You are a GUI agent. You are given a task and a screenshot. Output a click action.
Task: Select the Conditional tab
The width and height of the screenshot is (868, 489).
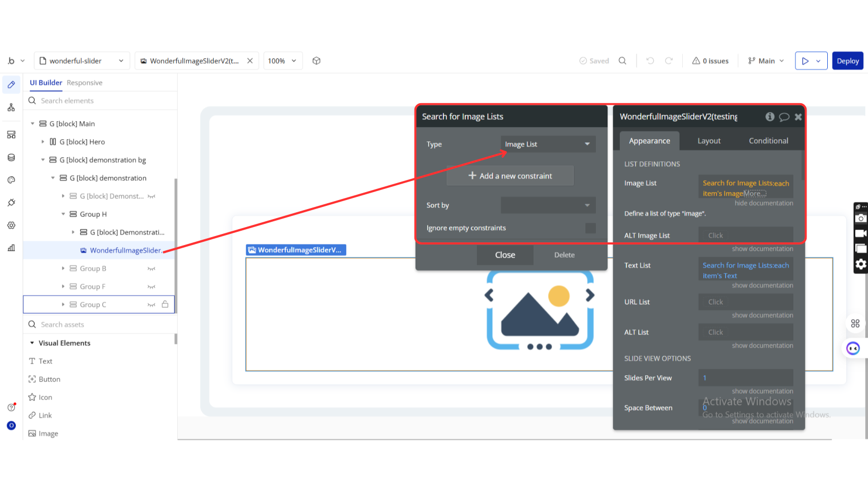[768, 141]
